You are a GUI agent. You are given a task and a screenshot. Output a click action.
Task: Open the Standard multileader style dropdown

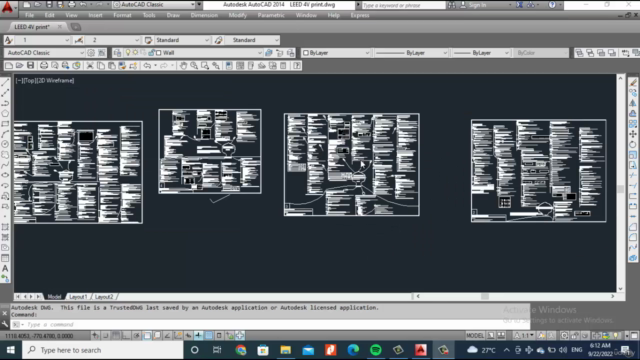pos(252,40)
